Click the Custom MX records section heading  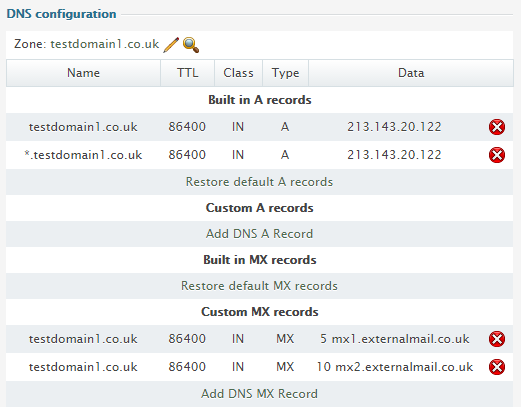coord(260,312)
